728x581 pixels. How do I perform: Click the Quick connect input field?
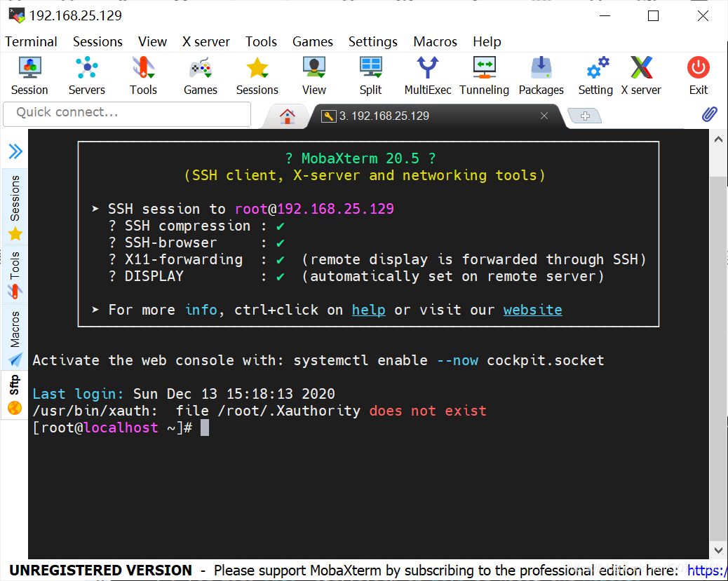pyautogui.click(x=127, y=114)
